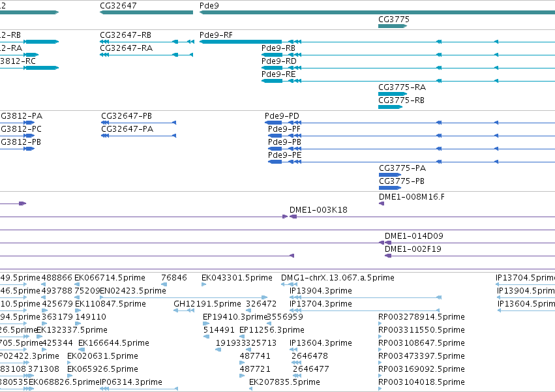Open transcript CG32647-RB
The image size is (555, 392).
coord(125,35)
